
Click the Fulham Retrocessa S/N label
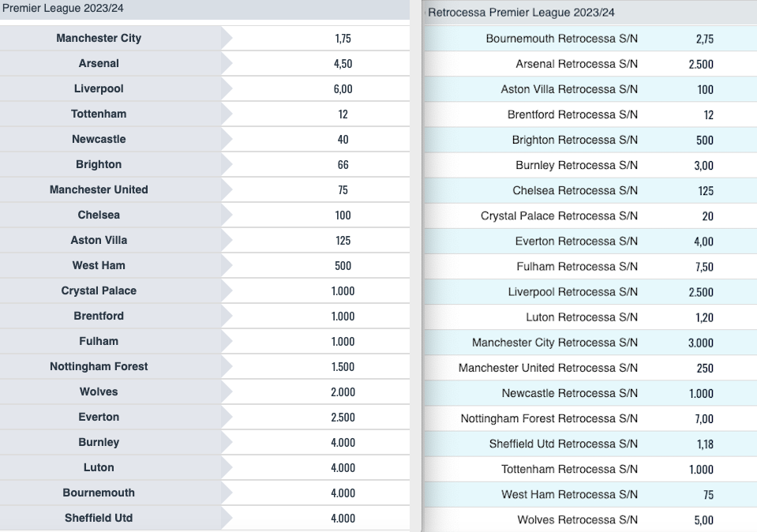coord(577,267)
